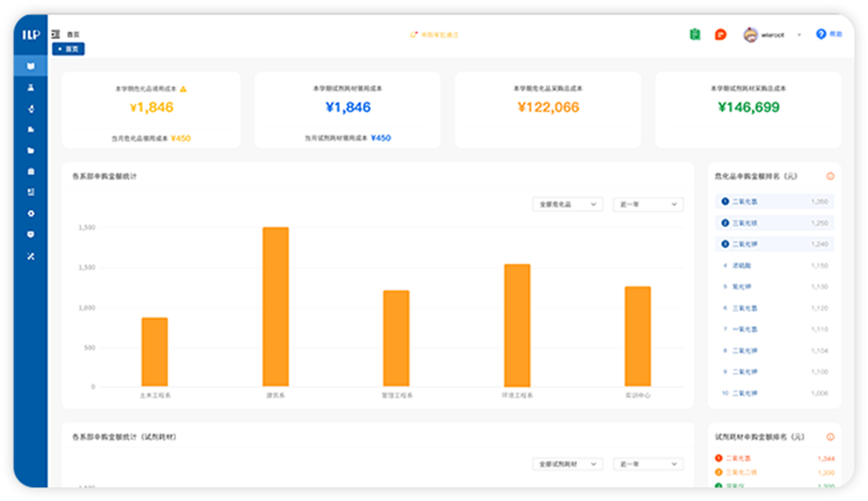The height and width of the screenshot is (501, 868).
Task: Click the blue ¥450 monthly cost
Action: pos(381,138)
